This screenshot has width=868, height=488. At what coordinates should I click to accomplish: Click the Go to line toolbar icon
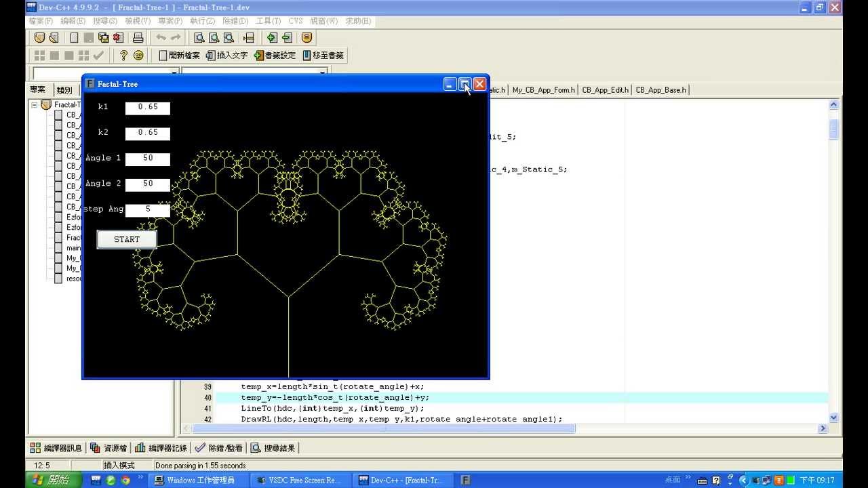249,38
